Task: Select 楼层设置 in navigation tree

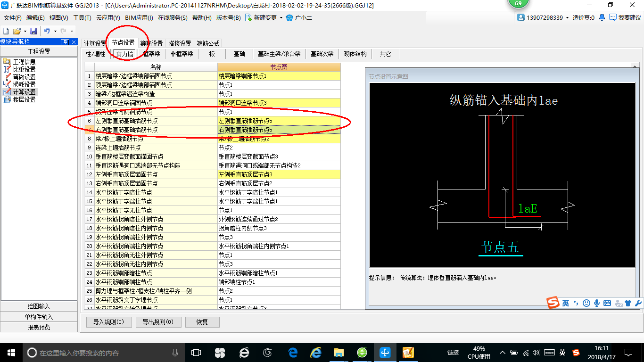Action: [24, 99]
